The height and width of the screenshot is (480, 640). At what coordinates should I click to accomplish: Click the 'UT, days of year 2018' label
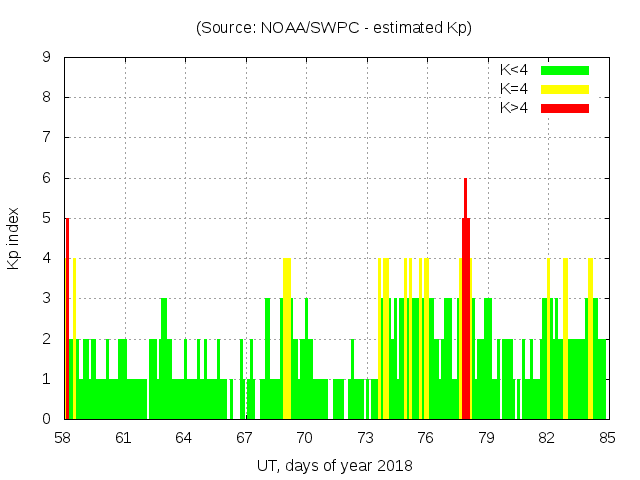tap(334, 465)
